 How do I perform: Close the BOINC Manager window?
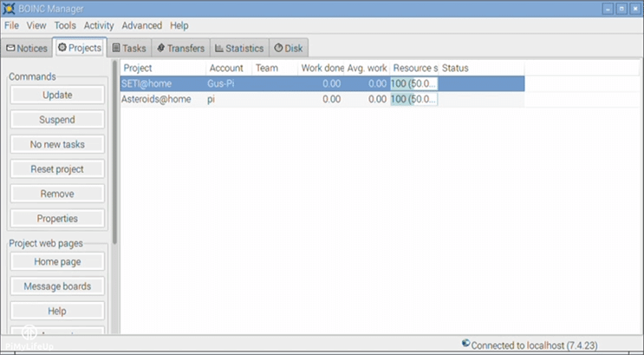[635, 9]
